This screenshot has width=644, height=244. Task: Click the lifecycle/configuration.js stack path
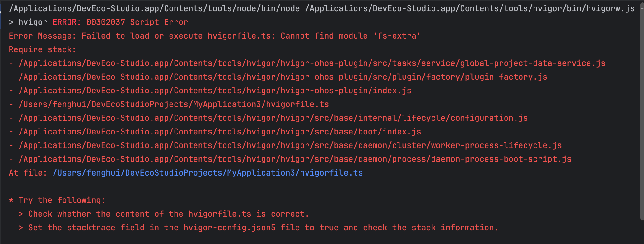(x=273, y=118)
